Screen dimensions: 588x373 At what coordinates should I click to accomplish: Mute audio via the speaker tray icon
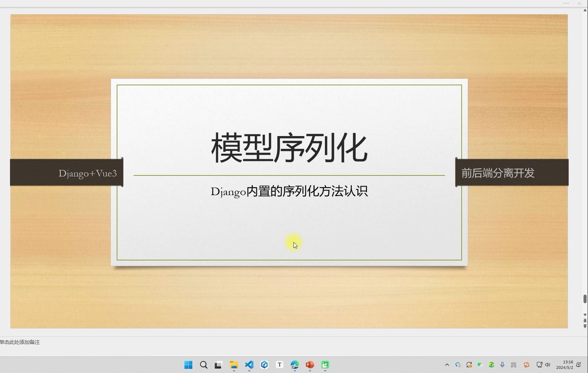(x=548, y=365)
